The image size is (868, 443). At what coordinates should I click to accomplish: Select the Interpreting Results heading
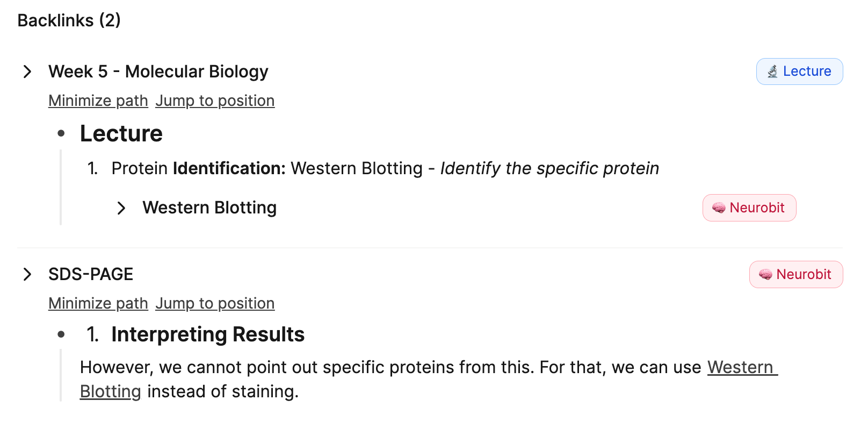[x=208, y=334]
